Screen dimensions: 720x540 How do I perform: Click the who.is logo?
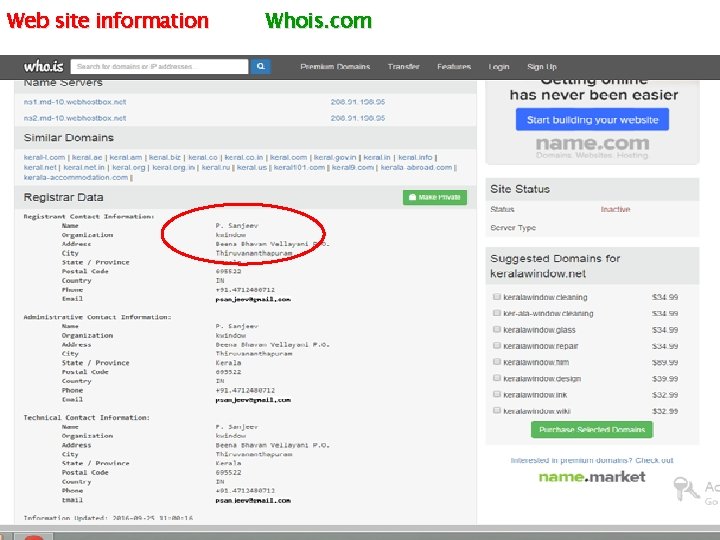44,67
